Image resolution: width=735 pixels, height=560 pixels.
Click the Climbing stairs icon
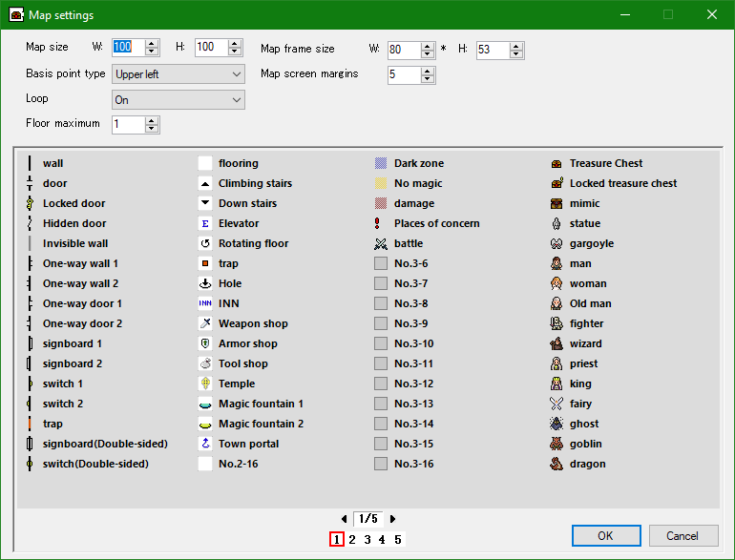(205, 183)
